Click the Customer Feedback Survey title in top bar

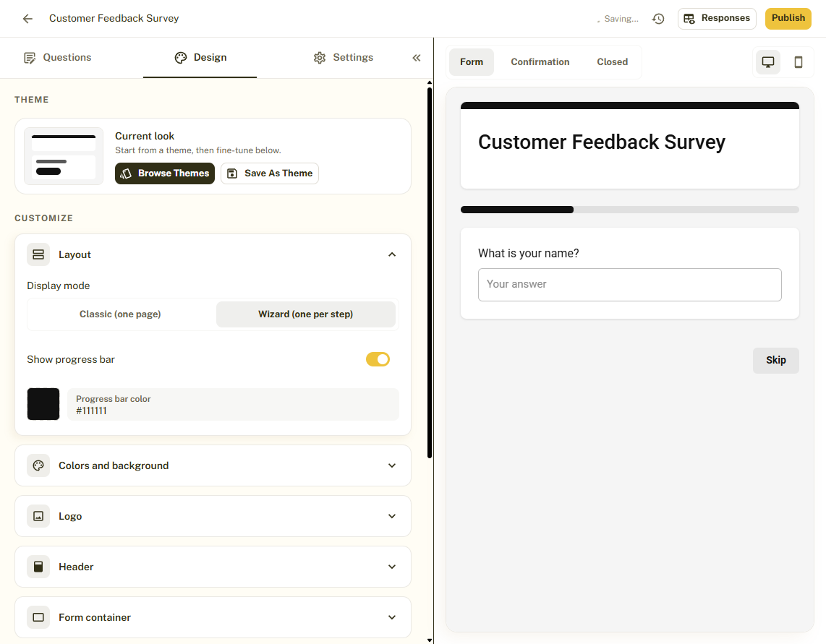[x=114, y=18]
